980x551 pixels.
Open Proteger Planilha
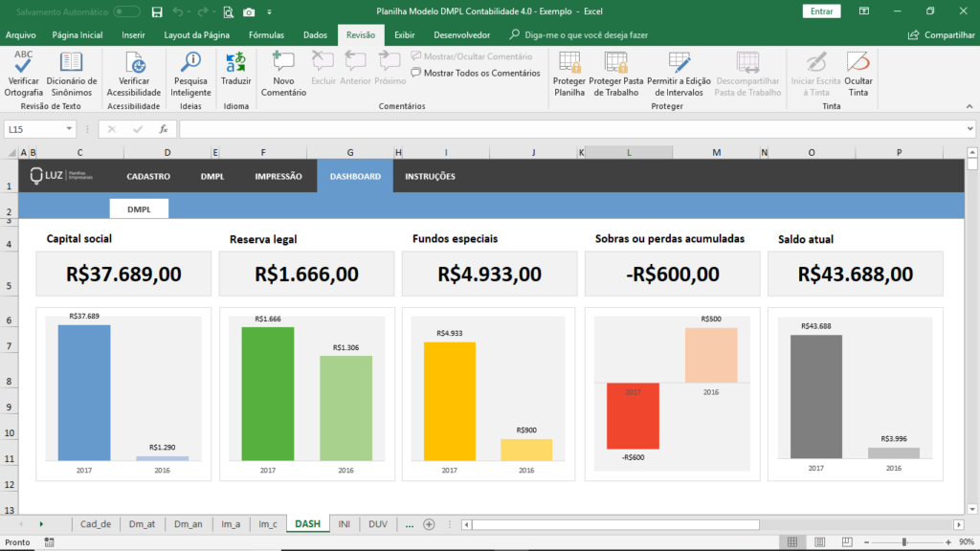569,75
